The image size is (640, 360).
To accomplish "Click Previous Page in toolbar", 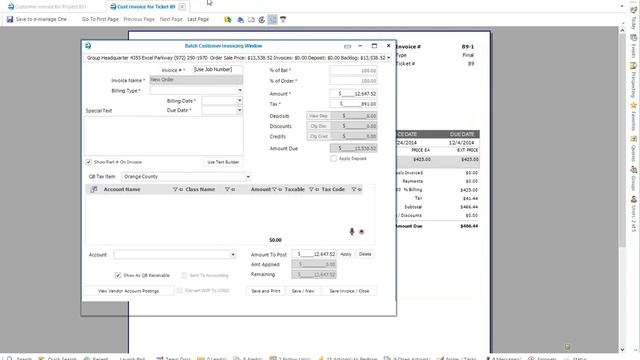I will pos(139,19).
